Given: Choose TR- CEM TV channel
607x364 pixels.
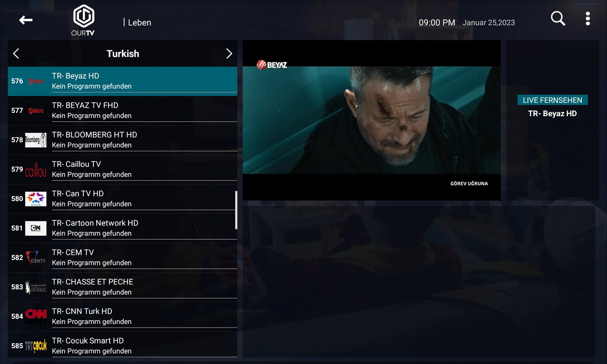Looking at the screenshot, I should [x=122, y=257].
